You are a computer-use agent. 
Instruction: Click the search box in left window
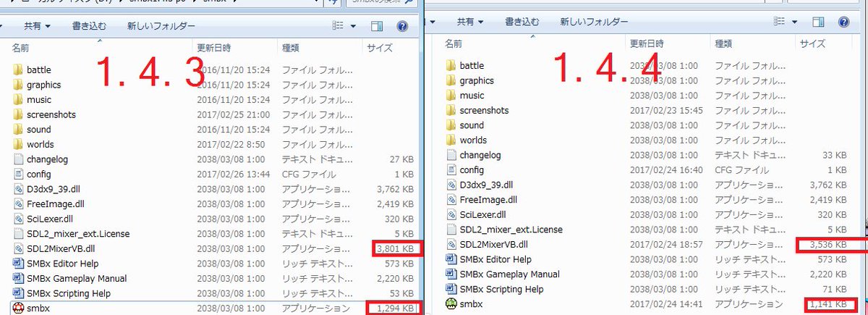pyautogui.click(x=383, y=4)
